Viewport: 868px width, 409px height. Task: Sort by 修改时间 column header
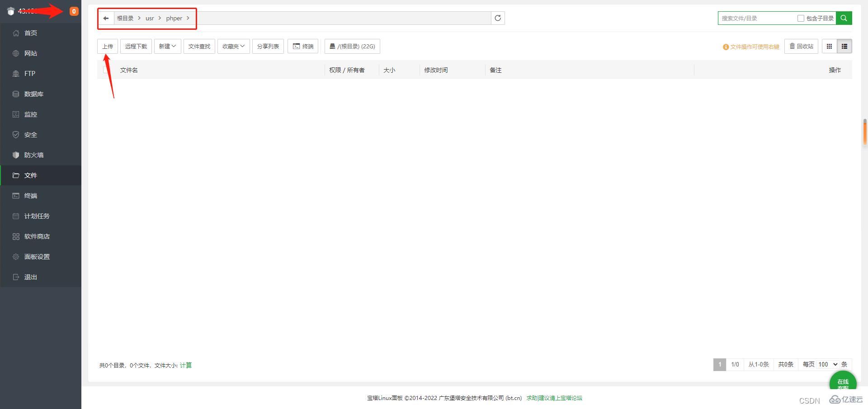tap(436, 70)
